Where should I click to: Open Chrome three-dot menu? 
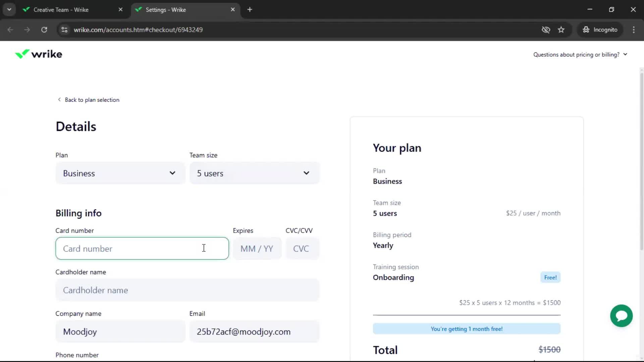click(x=634, y=29)
